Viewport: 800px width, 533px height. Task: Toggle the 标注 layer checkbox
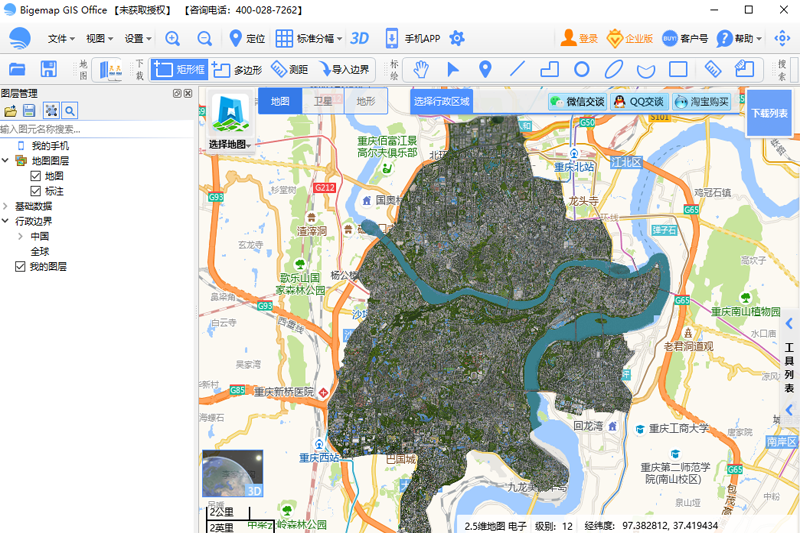(36, 191)
